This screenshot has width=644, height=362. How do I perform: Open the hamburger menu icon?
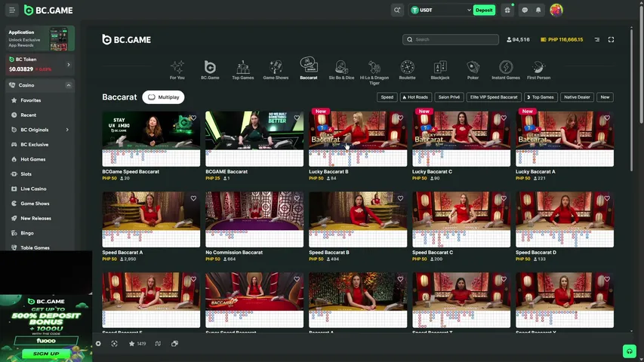pyautogui.click(x=12, y=11)
